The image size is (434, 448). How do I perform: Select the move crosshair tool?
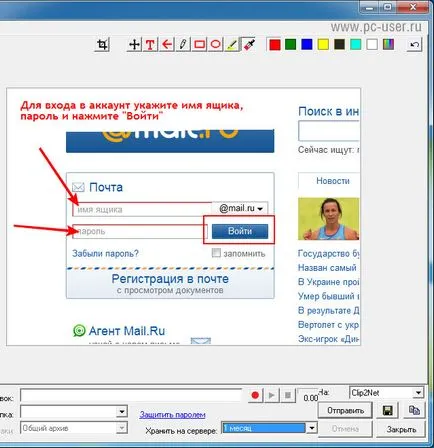click(134, 44)
